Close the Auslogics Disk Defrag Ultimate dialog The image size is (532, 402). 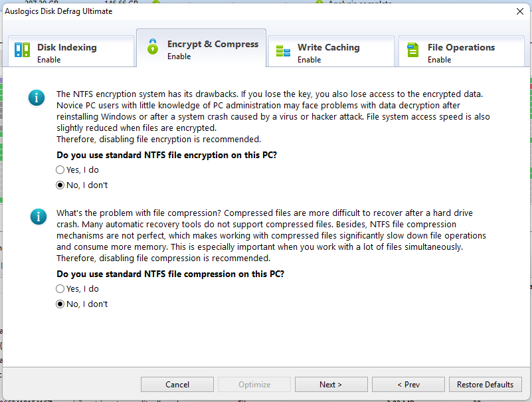click(x=519, y=11)
